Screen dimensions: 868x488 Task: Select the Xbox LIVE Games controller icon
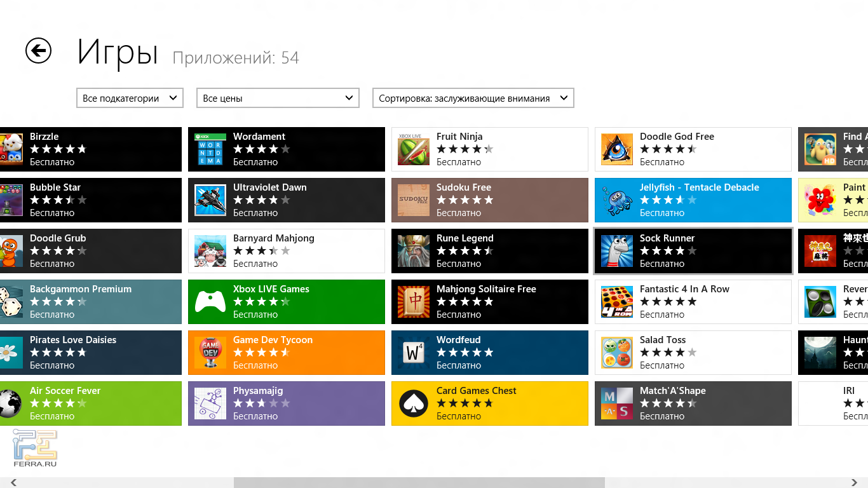tap(210, 302)
